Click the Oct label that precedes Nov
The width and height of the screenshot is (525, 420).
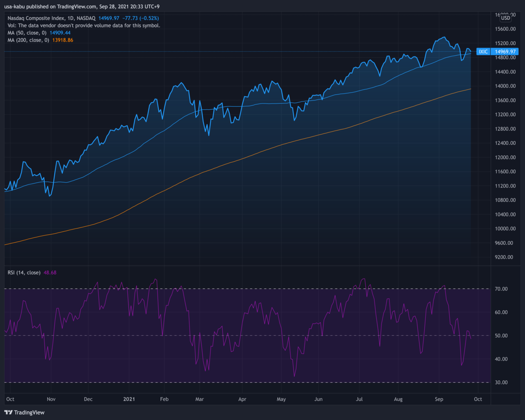(10, 399)
